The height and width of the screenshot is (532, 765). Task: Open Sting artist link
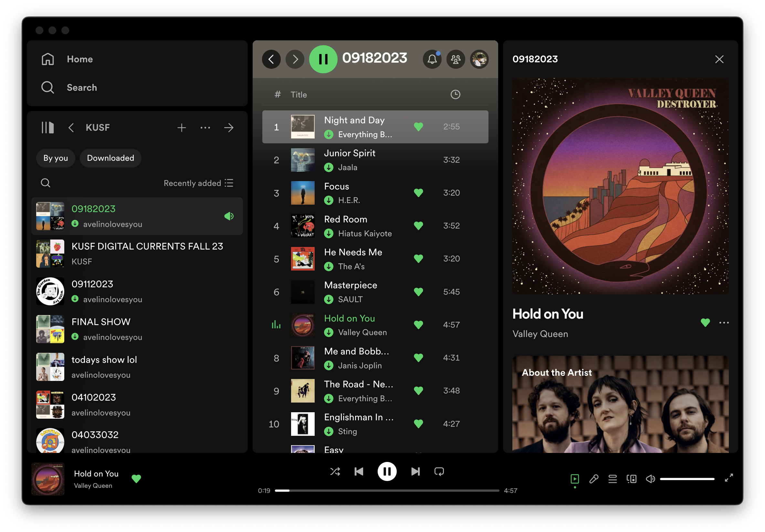pos(348,432)
